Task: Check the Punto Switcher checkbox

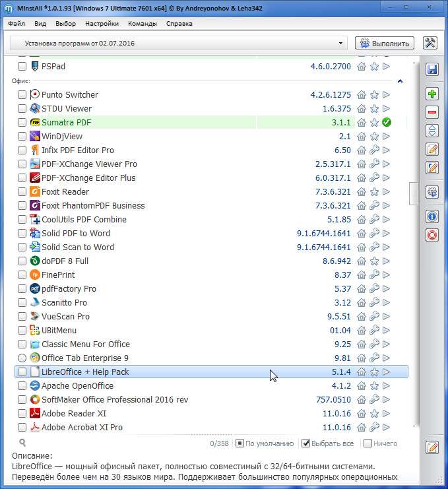Action: coord(22,94)
